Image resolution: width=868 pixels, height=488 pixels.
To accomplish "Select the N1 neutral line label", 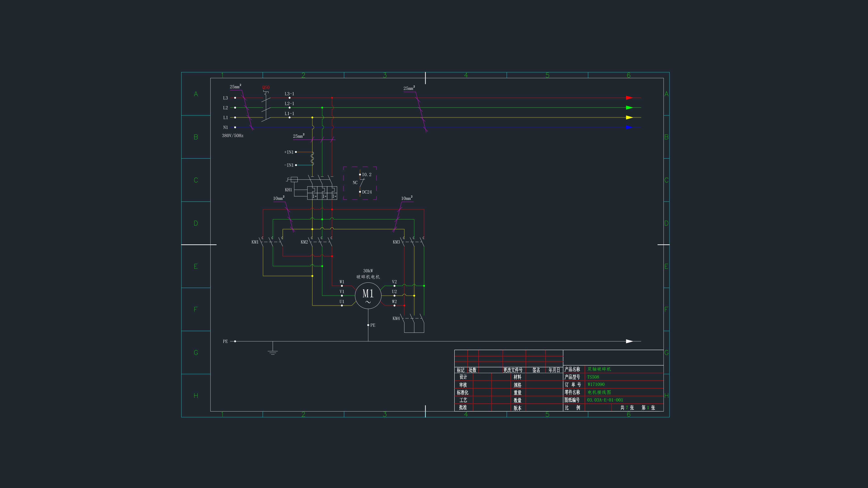I will pos(225,127).
